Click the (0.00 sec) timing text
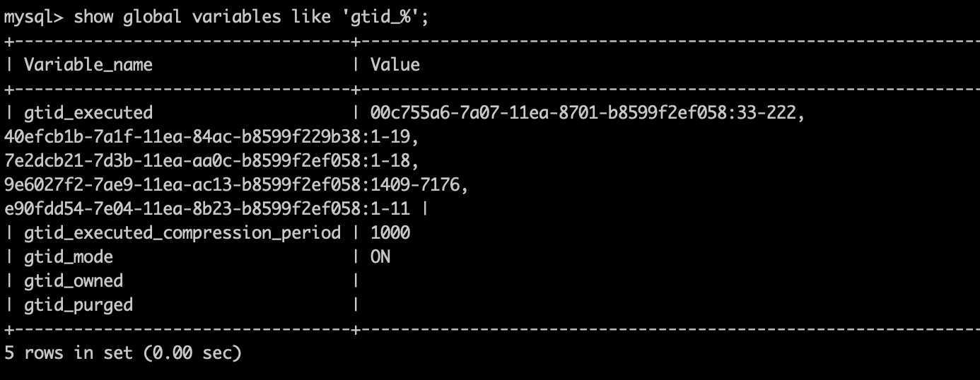The height and width of the screenshot is (380, 980). point(192,352)
